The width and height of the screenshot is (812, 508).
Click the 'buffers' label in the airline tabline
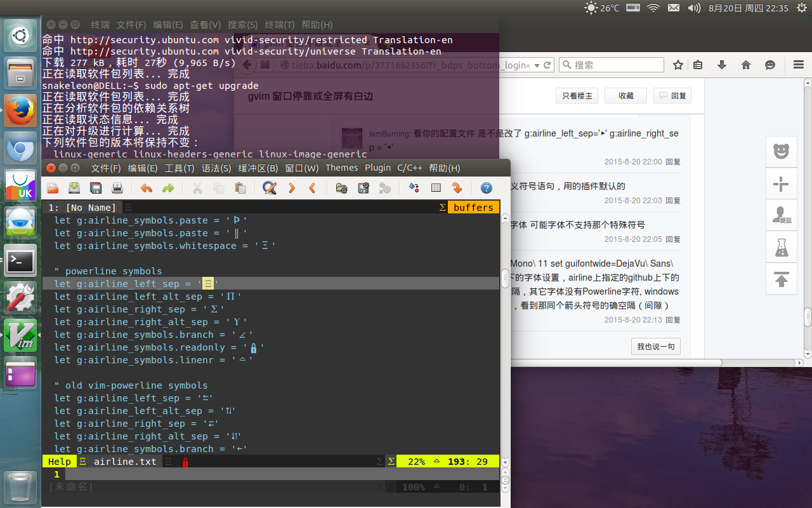(x=473, y=208)
